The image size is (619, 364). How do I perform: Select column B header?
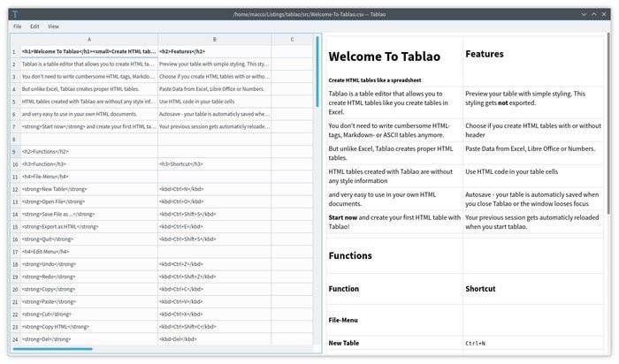pos(214,40)
